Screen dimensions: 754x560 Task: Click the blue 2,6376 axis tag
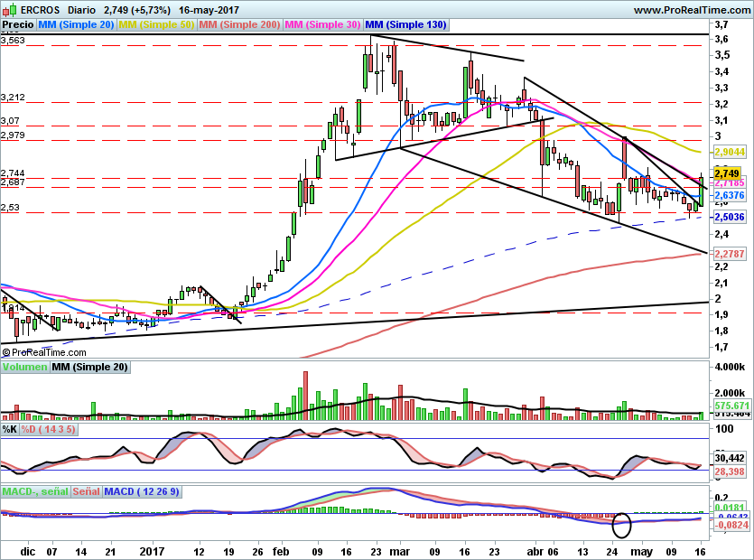(x=728, y=195)
